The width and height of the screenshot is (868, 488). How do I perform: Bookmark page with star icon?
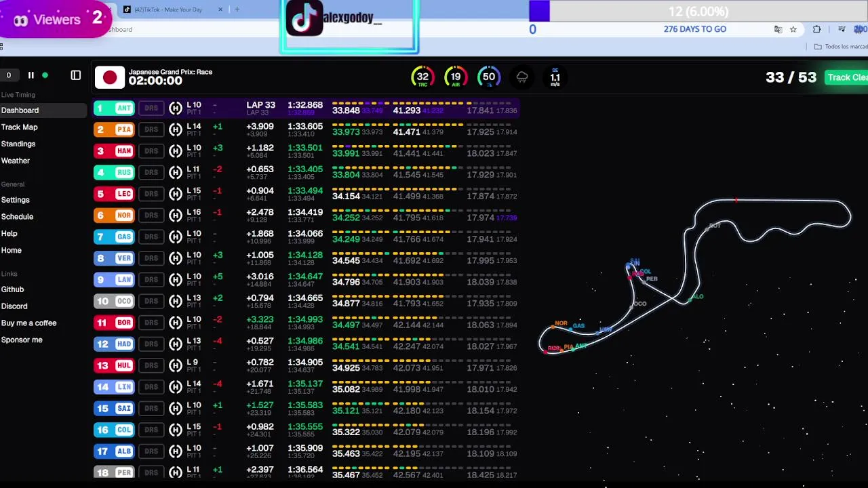793,29
